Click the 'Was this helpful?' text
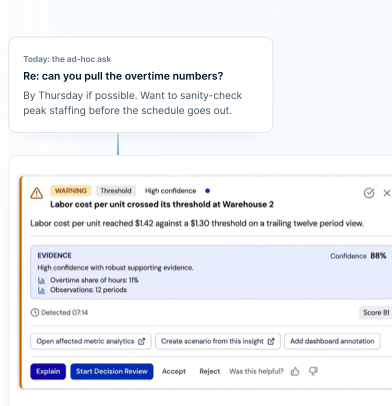This screenshot has height=406, width=392. (256, 371)
